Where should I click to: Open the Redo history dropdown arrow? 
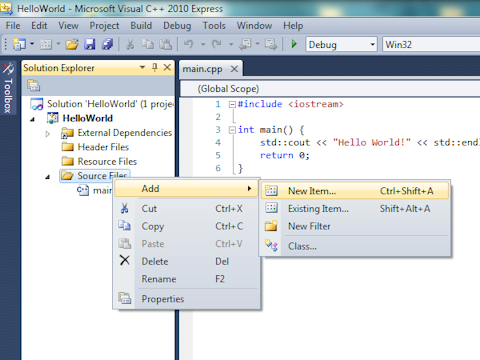tap(231, 44)
